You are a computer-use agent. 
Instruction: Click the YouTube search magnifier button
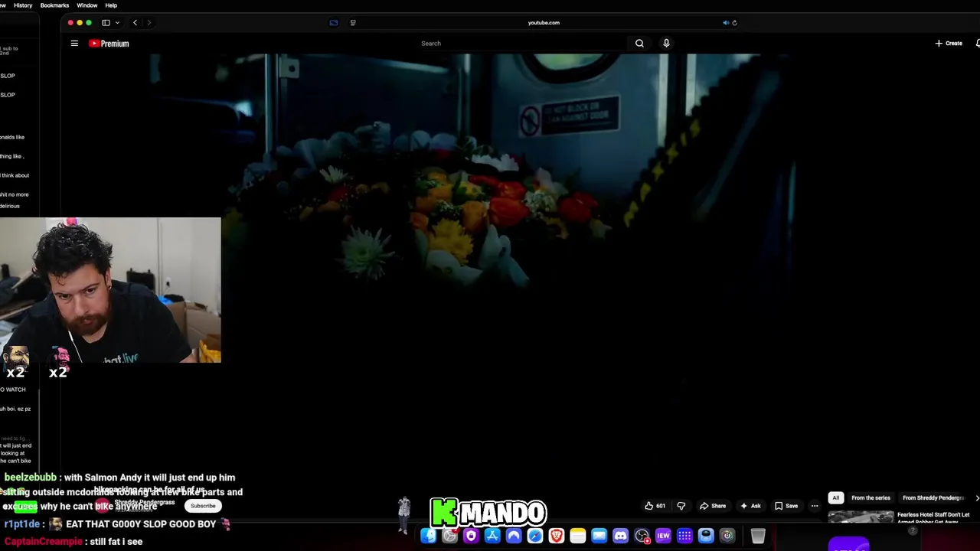[639, 44]
